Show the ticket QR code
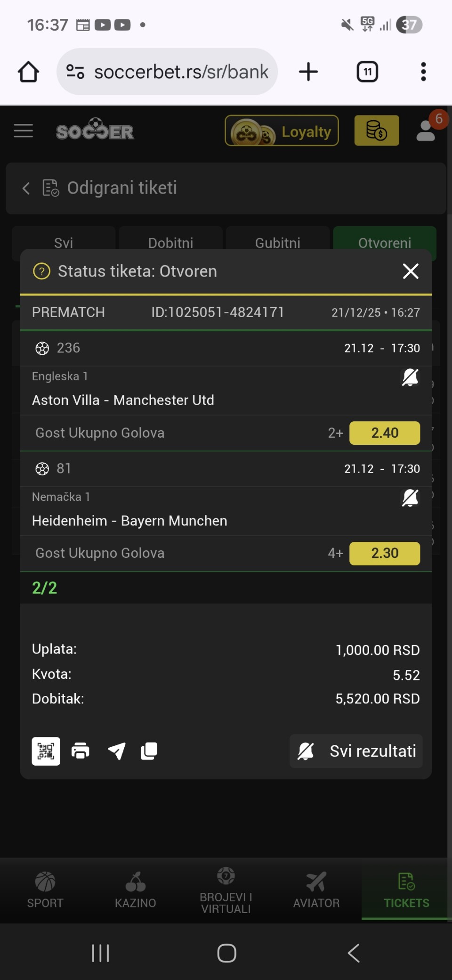Viewport: 452px width, 980px height. click(x=46, y=751)
